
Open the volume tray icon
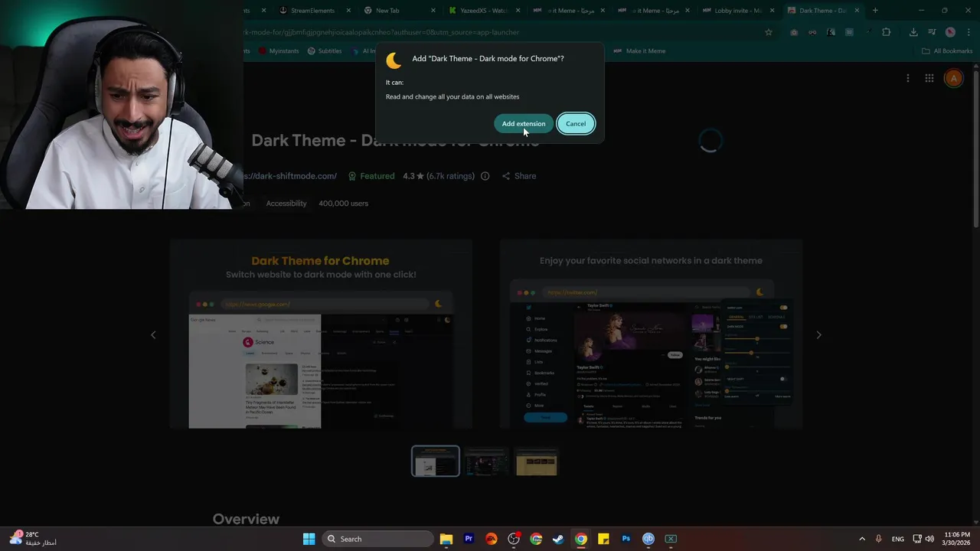point(929,539)
